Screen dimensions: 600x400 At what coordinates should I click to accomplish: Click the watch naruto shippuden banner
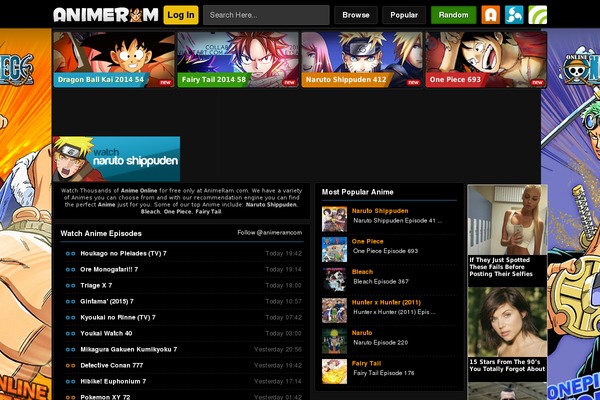116,158
